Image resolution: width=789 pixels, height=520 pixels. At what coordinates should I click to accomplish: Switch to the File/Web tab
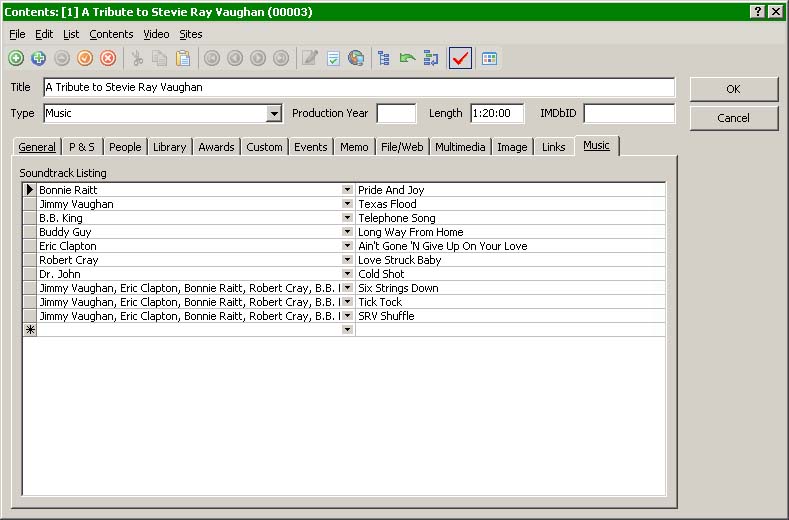[402, 147]
